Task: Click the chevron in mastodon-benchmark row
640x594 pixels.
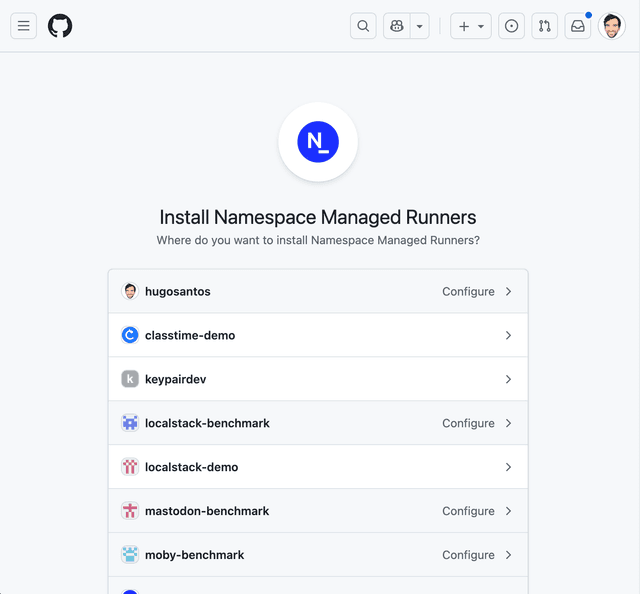Action: 508,511
